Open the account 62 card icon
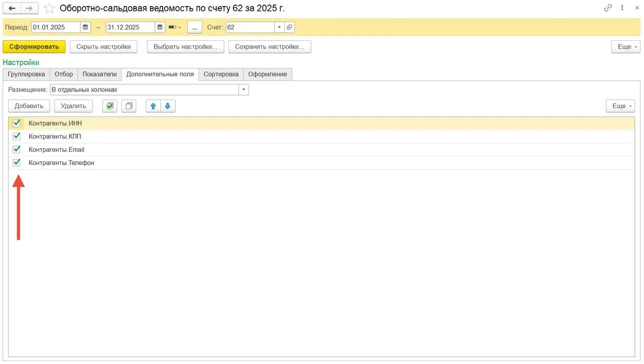This screenshot has height=364, width=644. pyautogui.click(x=290, y=27)
